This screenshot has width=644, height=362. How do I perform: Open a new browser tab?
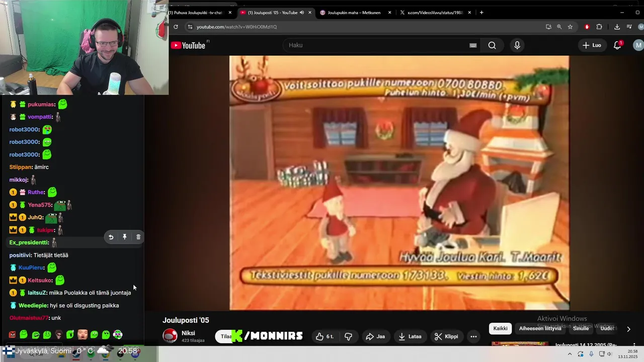[481, 13]
